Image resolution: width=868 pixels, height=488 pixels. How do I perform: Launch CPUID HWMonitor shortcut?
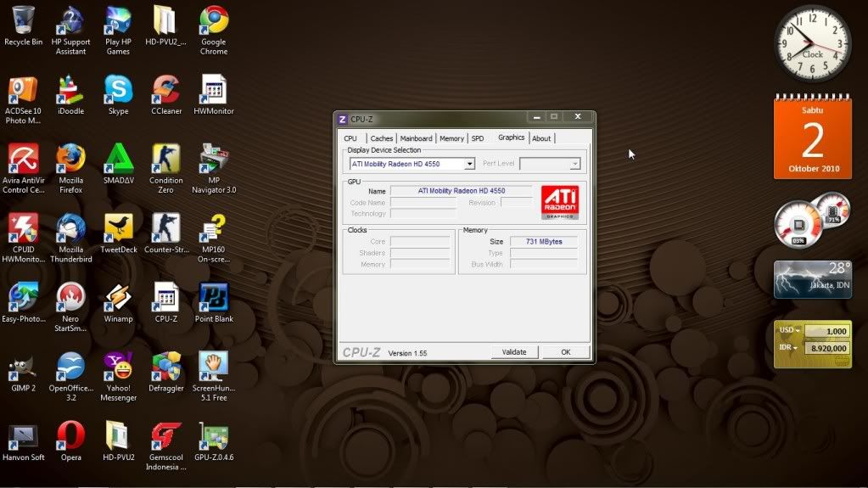pyautogui.click(x=23, y=238)
